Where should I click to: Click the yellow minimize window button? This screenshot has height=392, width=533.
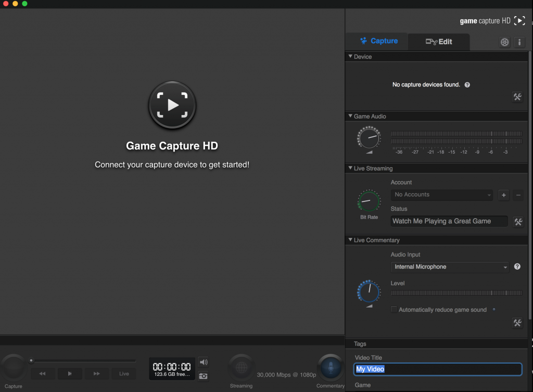(15, 4)
